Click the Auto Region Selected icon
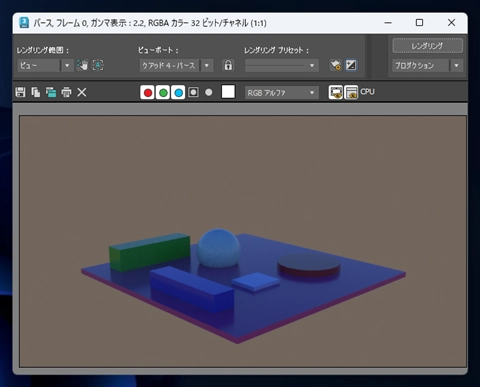This screenshot has height=387, width=480. click(x=98, y=65)
